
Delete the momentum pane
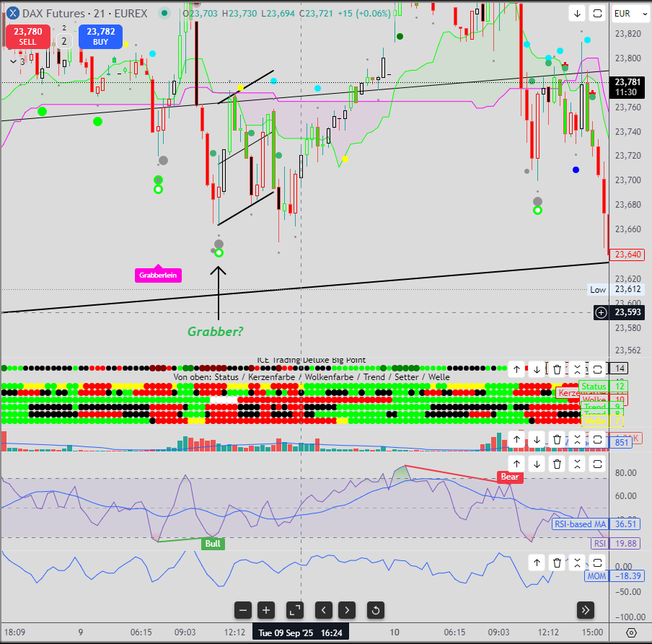pyautogui.click(x=557, y=563)
